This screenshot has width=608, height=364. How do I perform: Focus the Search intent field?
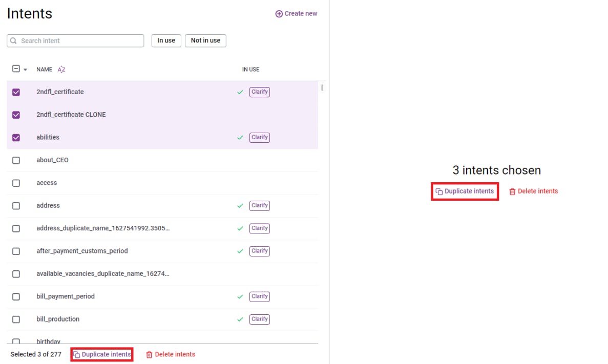75,41
